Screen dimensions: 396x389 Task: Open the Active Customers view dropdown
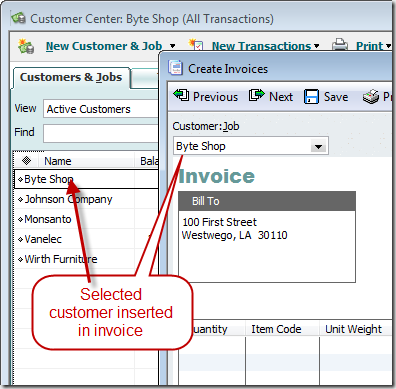pos(100,109)
